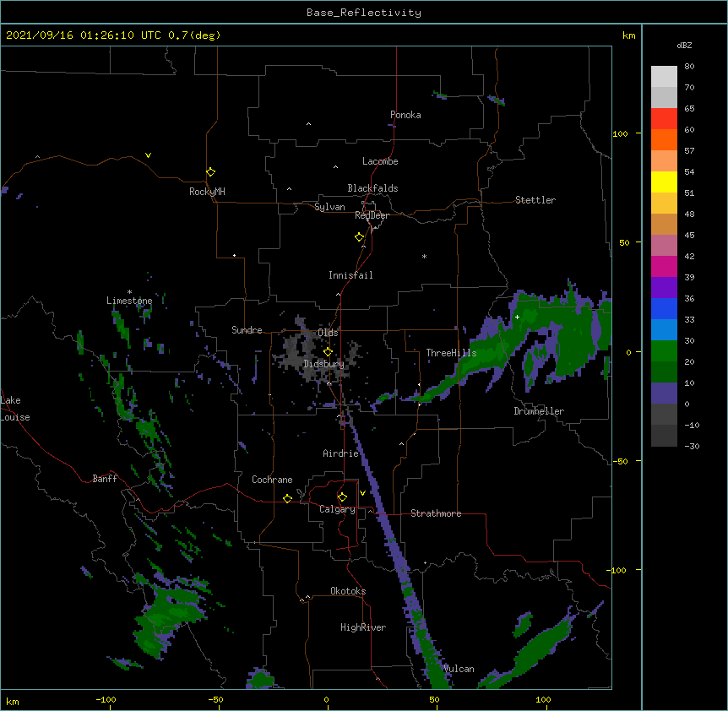Viewport: 728px width, 711px height.
Task: Select the yellow diamond marker near Olds
Action: click(x=328, y=351)
